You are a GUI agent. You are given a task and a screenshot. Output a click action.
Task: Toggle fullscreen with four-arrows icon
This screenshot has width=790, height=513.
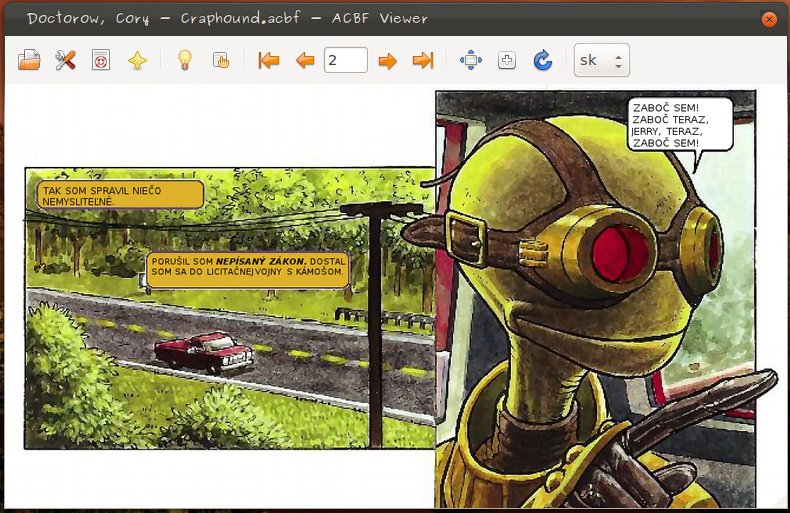pos(471,60)
